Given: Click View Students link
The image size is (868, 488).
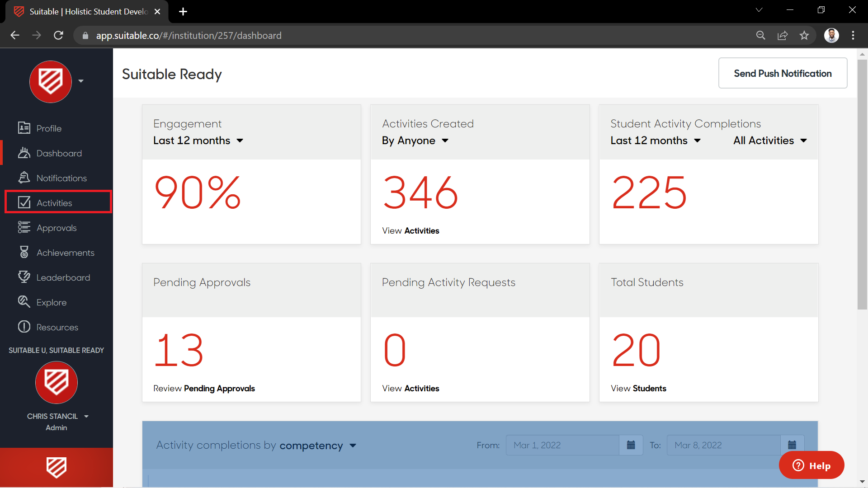Looking at the screenshot, I should tap(638, 388).
